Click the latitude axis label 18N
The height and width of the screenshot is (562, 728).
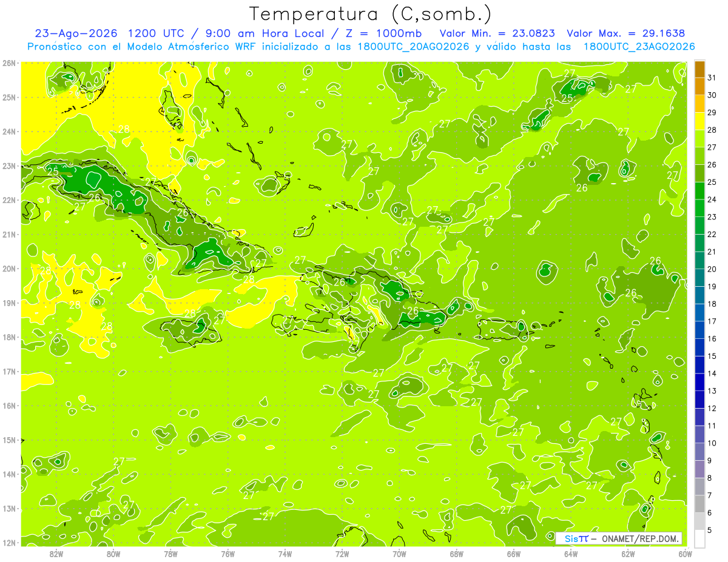point(9,337)
